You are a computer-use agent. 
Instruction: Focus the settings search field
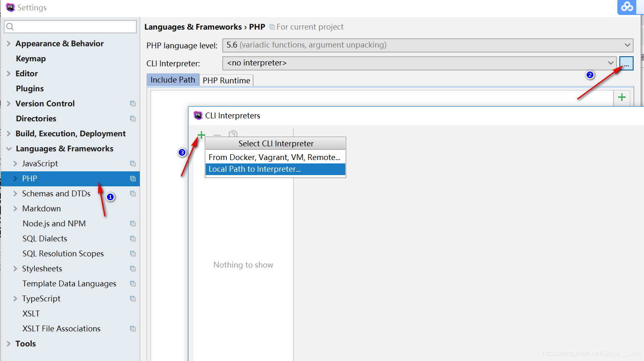[x=70, y=27]
